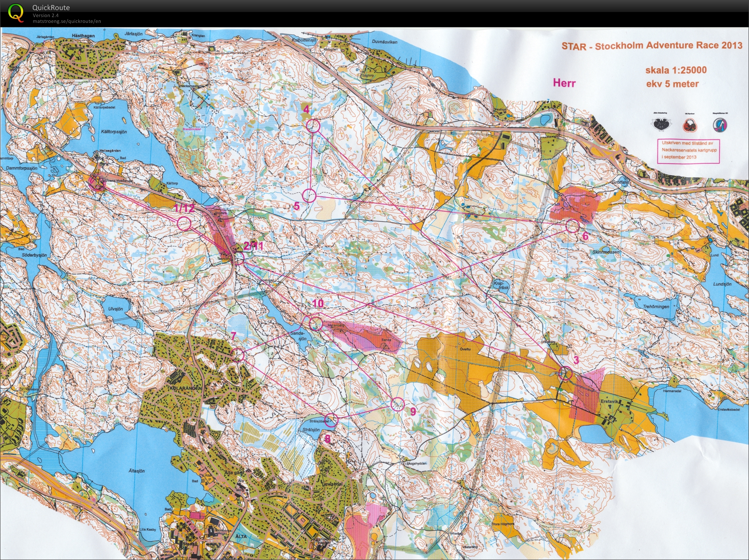Click the 'Hermansdal' place label
This screenshot has height=560, width=749.
tap(672, 391)
